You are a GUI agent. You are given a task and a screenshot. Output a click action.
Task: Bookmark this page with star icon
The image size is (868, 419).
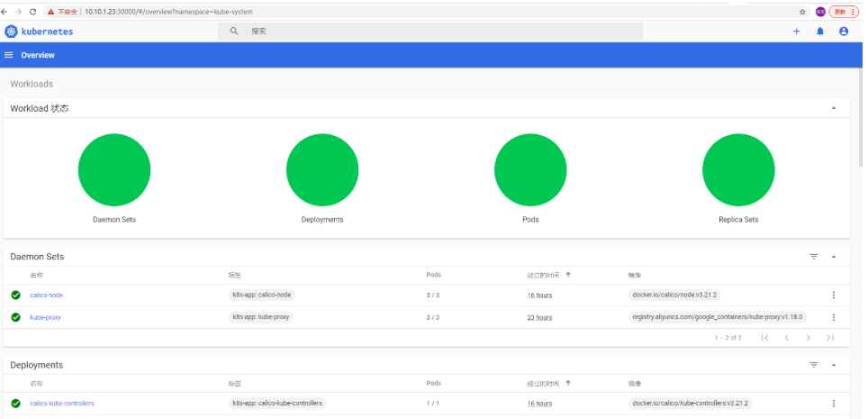coord(802,12)
